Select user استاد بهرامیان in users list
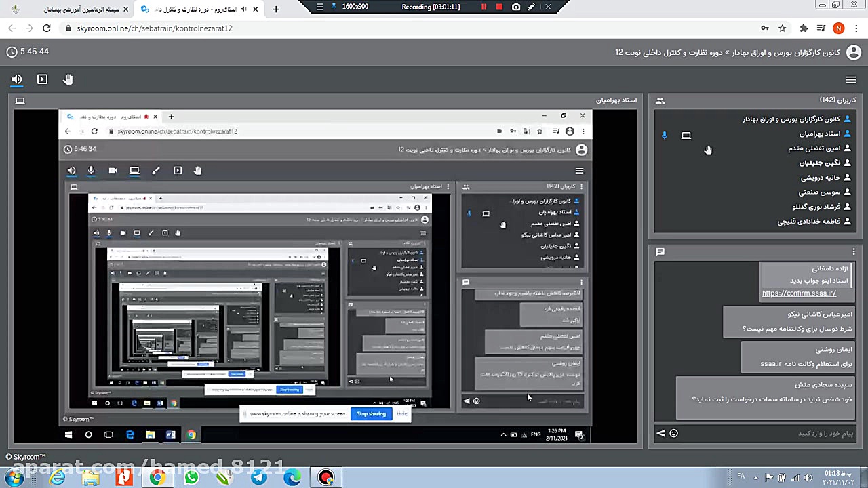Viewport: 868px width, 488px height. click(x=819, y=134)
